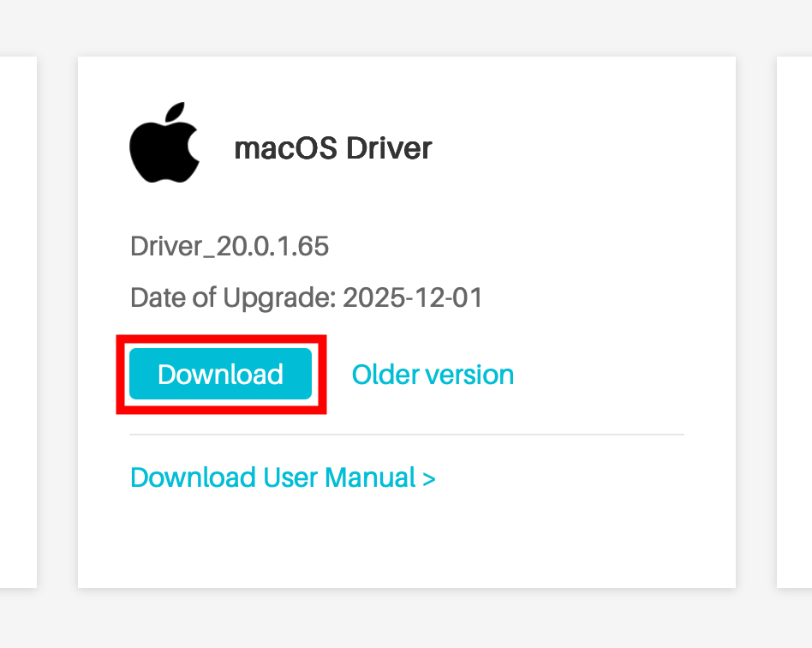Select the Driver_20.0.1.65 version text
This screenshot has width=812, height=648.
[x=230, y=247]
